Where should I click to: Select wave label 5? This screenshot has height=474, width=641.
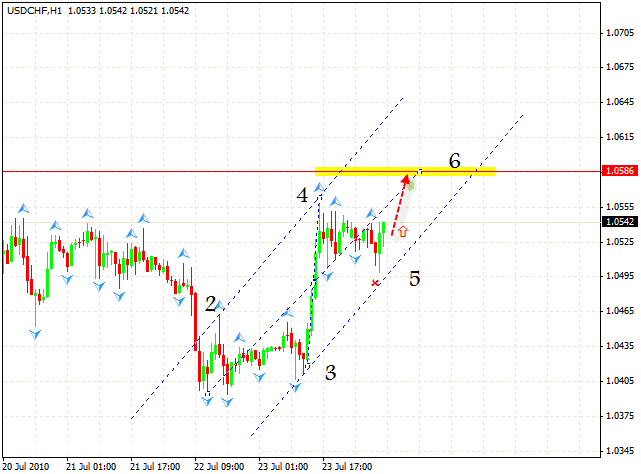pyautogui.click(x=415, y=279)
